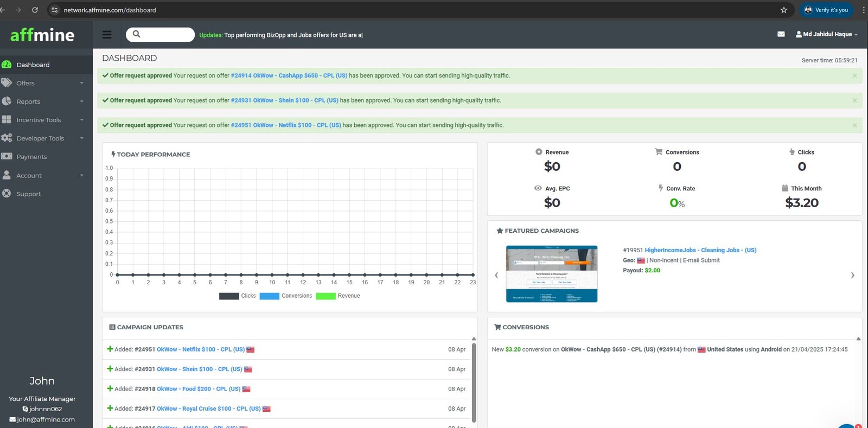Toggle the Revenue legend in performance chart
The image size is (868, 428).
point(338,296)
